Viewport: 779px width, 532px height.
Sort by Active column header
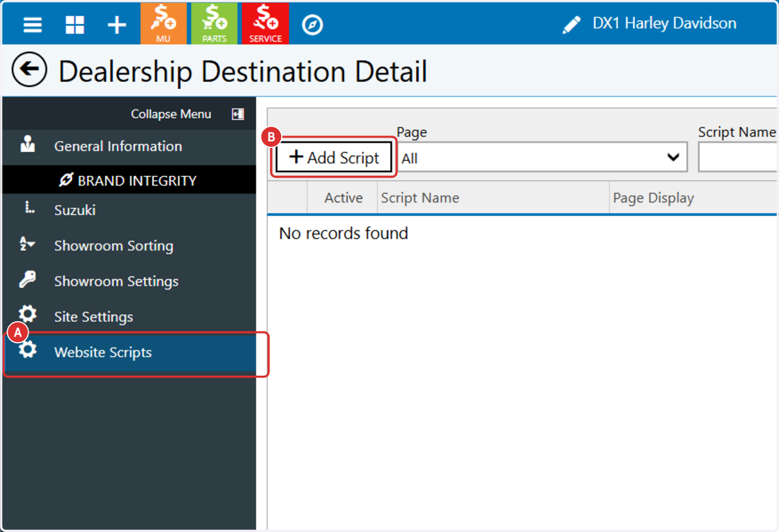click(343, 198)
